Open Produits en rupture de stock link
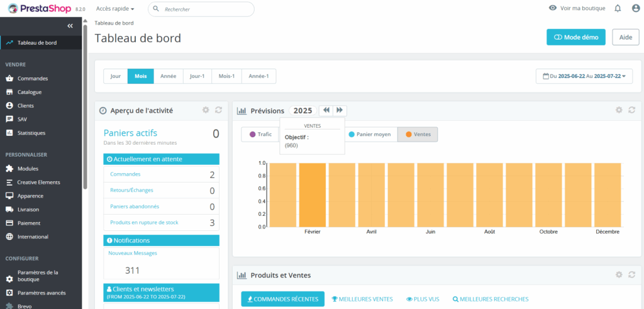644x309 pixels. point(144,222)
